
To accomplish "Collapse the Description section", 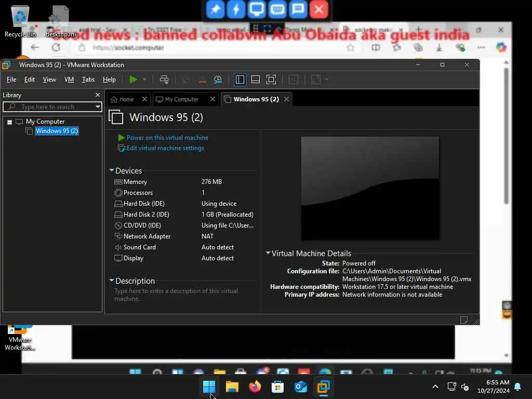I will [x=111, y=280].
